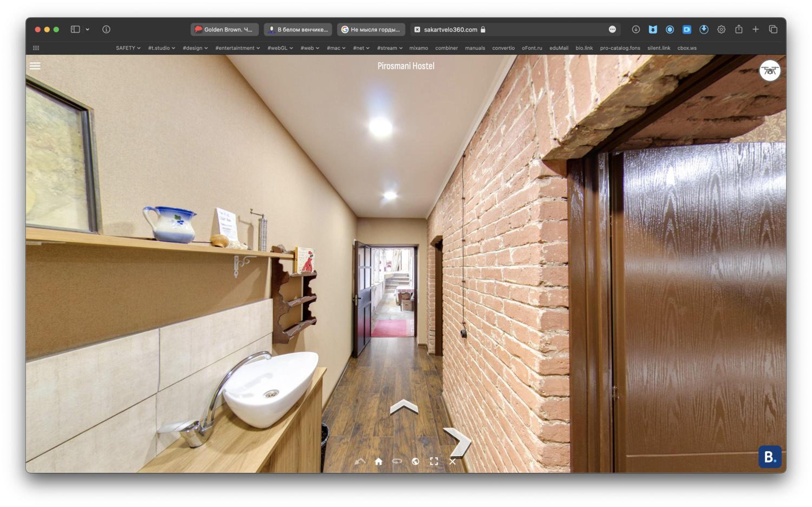This screenshot has width=812, height=507.
Task: Expand the #web bookmarks folder
Action: pyautogui.click(x=310, y=48)
